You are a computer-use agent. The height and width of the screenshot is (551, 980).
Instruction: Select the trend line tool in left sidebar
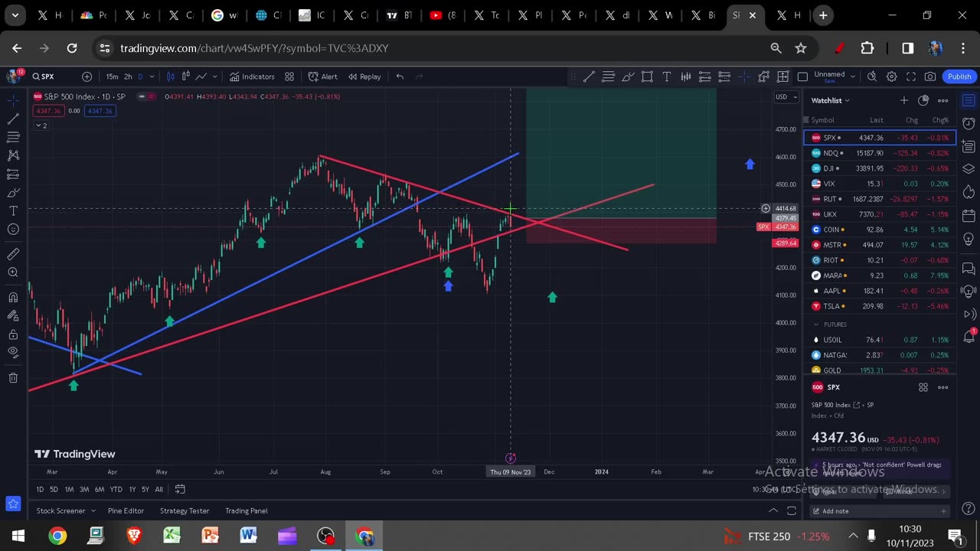click(13, 119)
